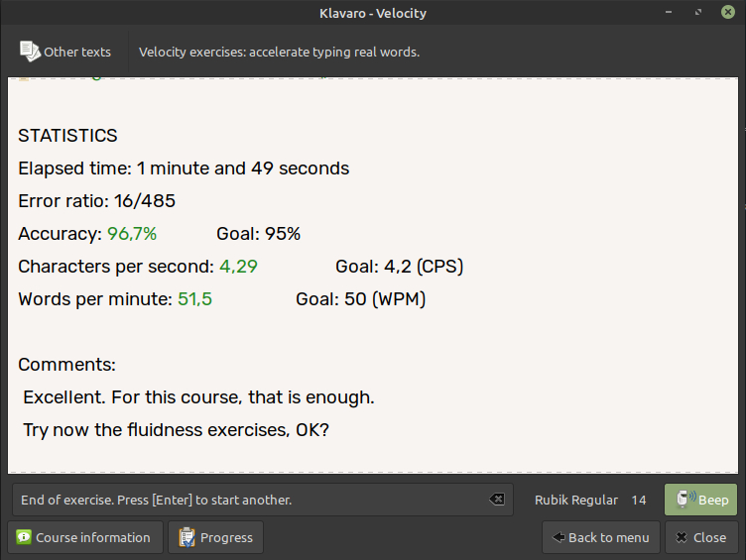Click the Progress clipboard icon

click(186, 537)
